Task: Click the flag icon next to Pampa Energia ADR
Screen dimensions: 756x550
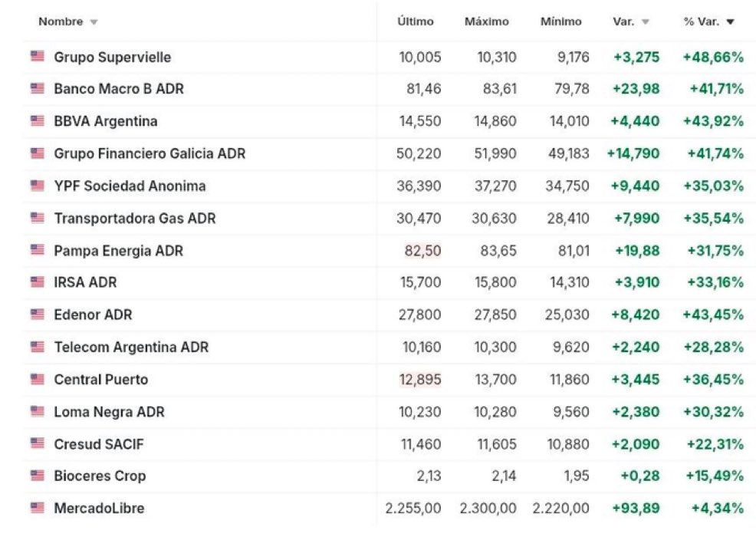Action: click(37, 249)
